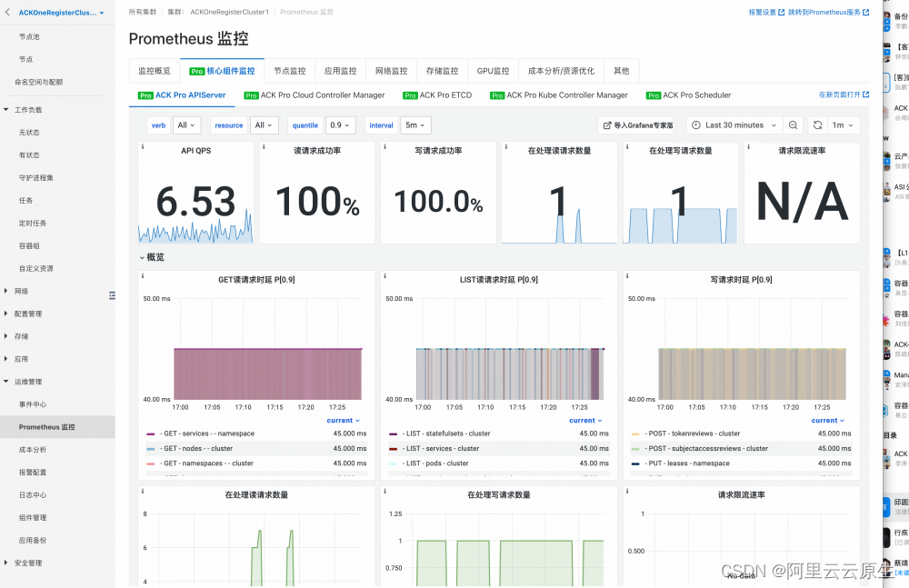Click the info icon on 写请求成功率 panel
Screen dimensions: 909x588
(385, 146)
